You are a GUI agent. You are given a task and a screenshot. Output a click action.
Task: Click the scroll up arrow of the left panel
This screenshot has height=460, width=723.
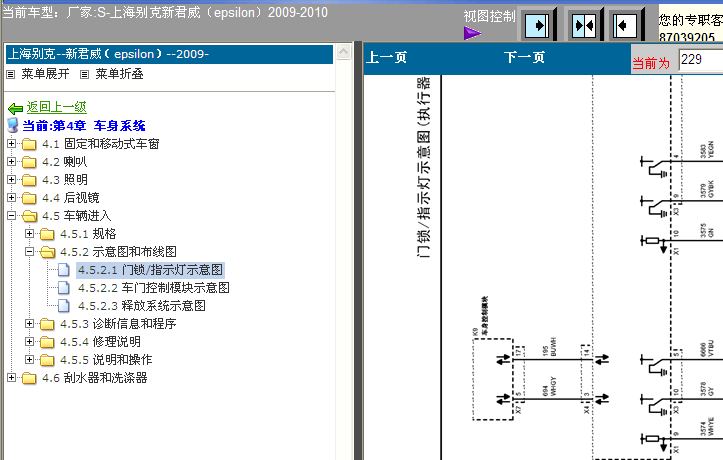[x=343, y=52]
